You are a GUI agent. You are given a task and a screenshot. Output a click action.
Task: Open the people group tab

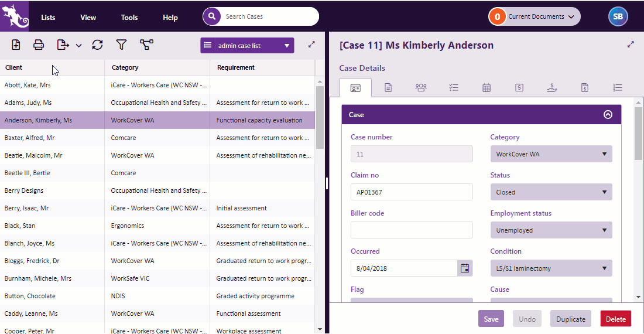421,87
